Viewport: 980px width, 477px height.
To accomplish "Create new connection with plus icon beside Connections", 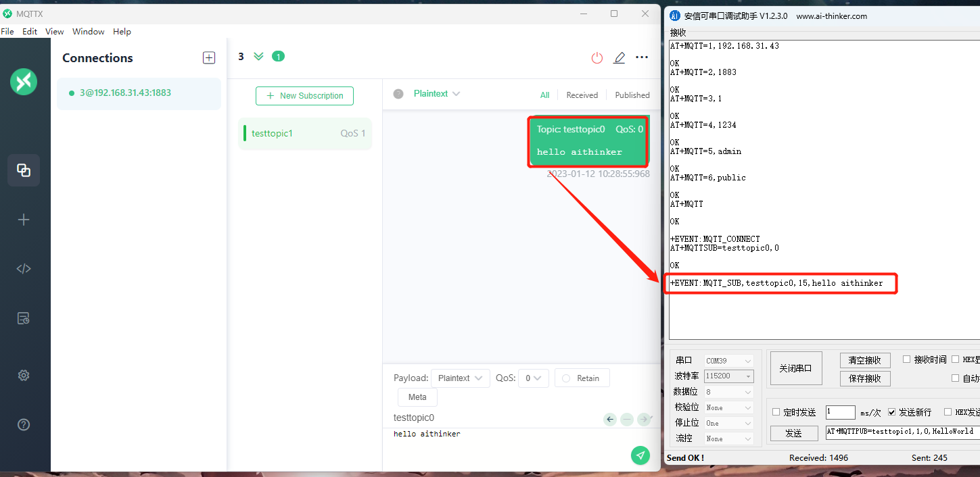I will [209, 57].
